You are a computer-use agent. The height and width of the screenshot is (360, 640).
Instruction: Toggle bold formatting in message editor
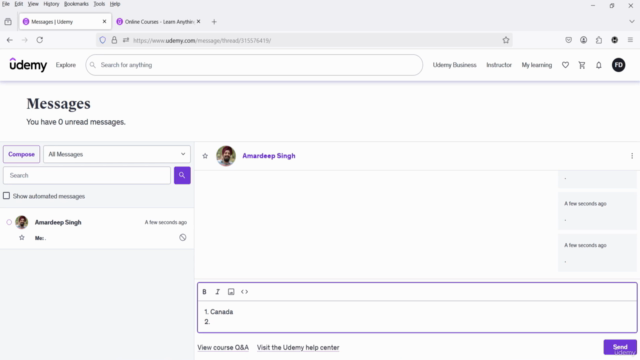coord(204,292)
